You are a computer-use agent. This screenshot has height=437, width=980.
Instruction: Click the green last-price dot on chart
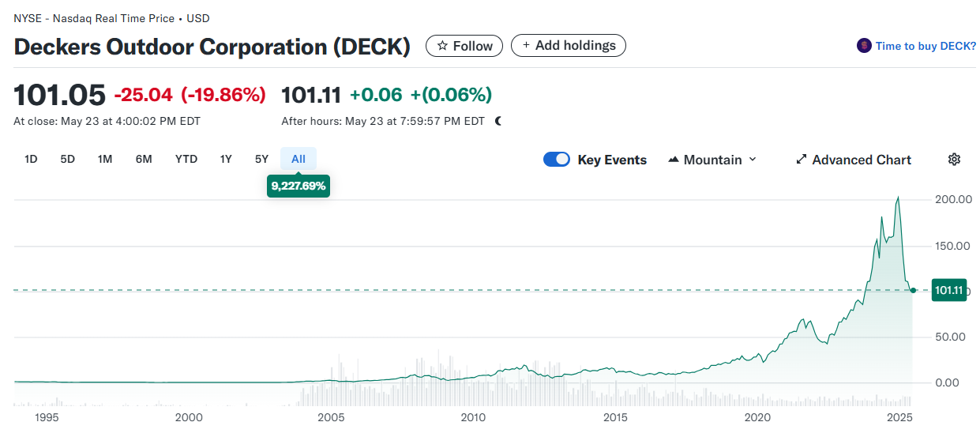click(913, 291)
